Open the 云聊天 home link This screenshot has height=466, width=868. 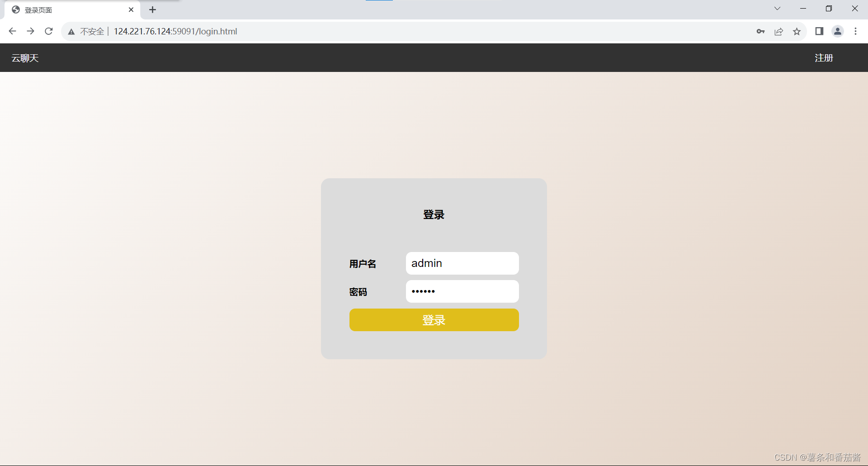click(25, 58)
